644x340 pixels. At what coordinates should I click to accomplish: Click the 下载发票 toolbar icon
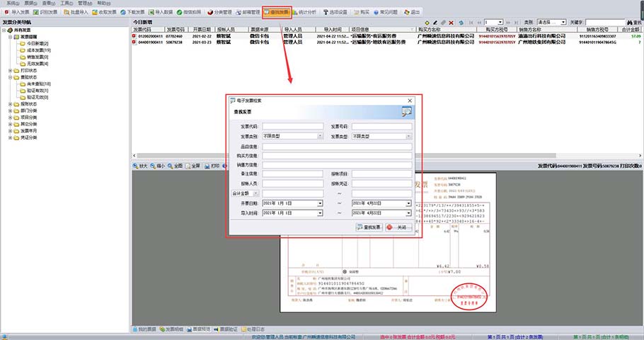tap(128, 12)
